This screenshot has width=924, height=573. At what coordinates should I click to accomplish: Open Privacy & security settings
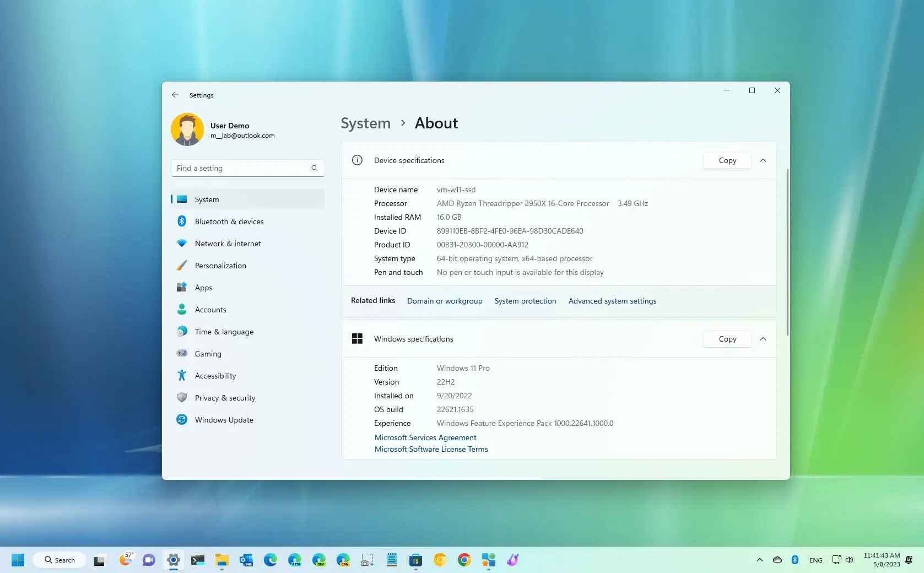point(225,397)
